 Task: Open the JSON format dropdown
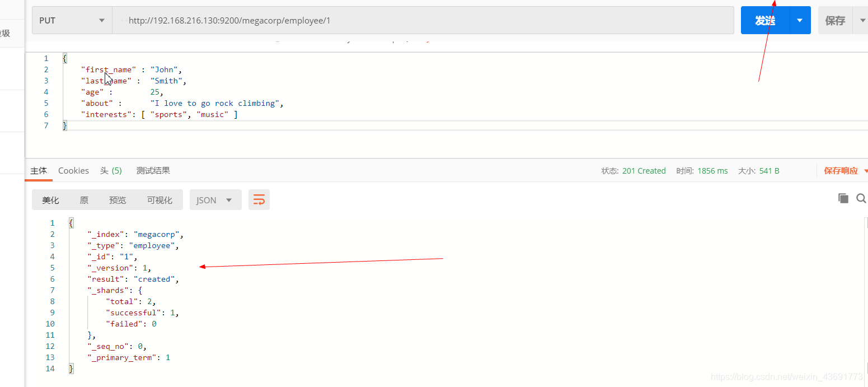[215, 200]
